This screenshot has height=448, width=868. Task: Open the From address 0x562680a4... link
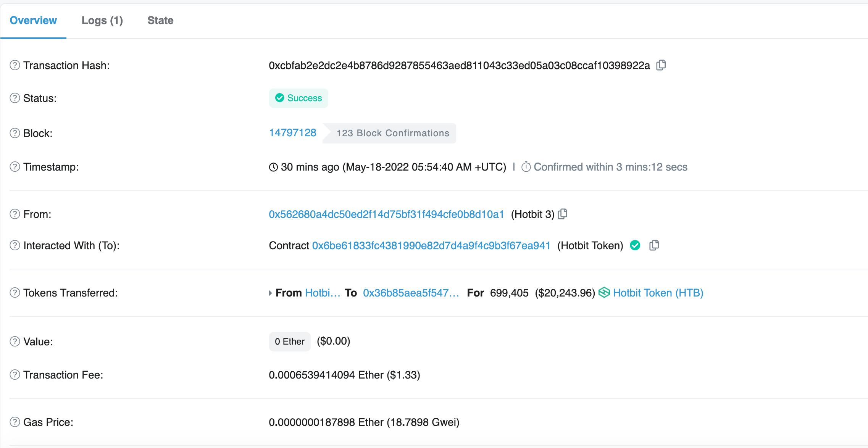386,214
